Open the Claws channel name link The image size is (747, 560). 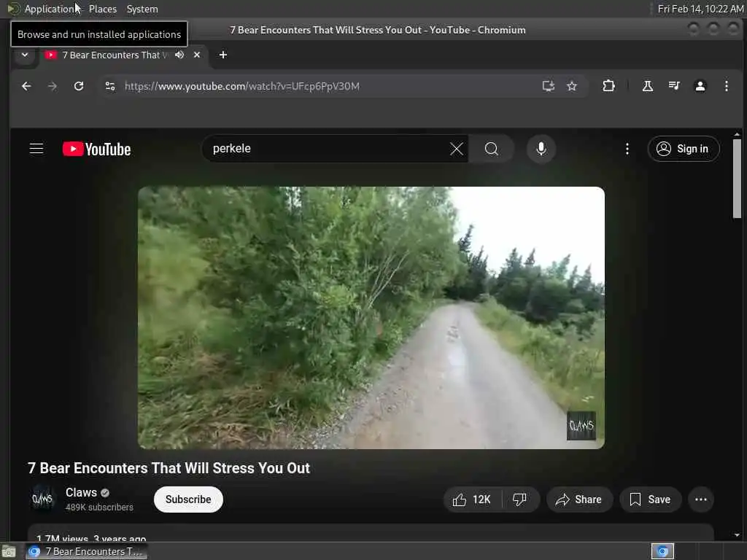81,492
